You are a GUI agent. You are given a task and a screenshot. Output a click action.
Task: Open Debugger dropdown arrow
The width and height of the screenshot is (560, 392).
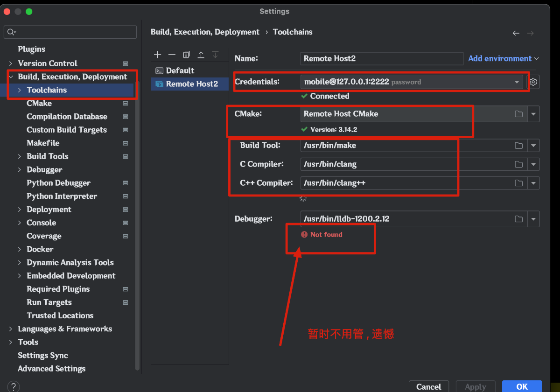(533, 219)
